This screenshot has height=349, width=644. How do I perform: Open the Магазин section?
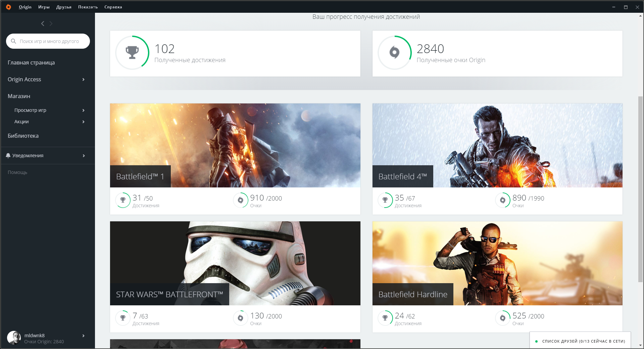coord(19,96)
